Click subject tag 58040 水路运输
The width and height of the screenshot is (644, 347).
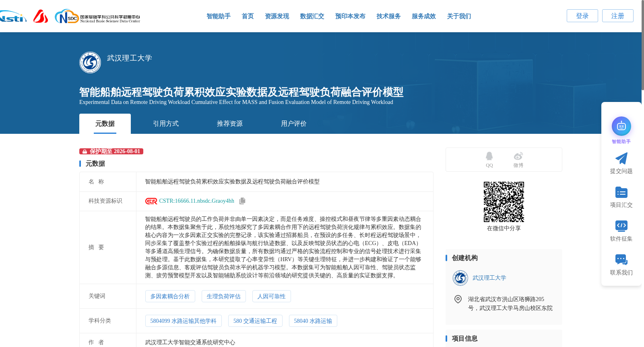(x=313, y=321)
